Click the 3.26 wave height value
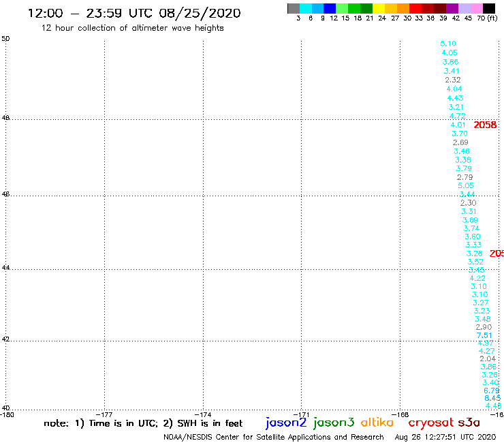Image resolution: width=504 pixels, height=443 pixels. pos(490,375)
